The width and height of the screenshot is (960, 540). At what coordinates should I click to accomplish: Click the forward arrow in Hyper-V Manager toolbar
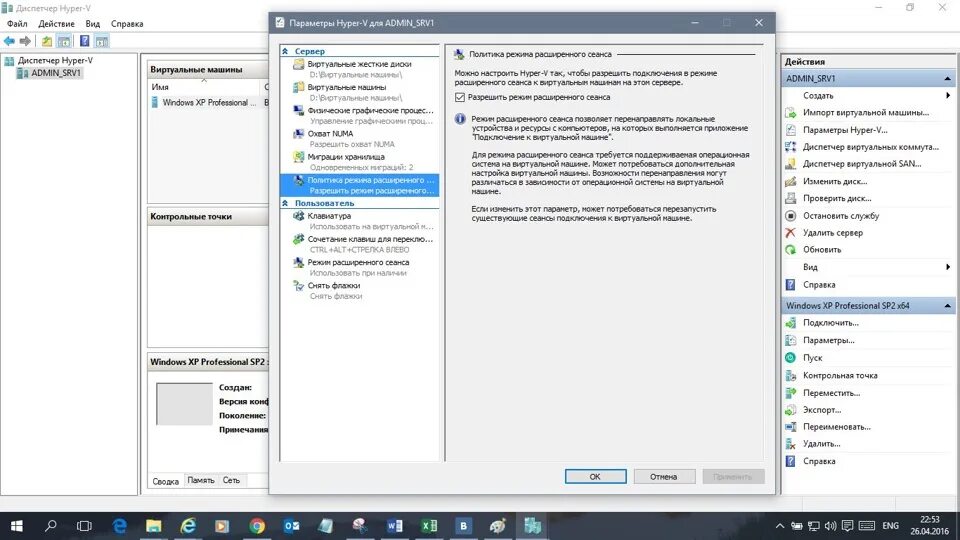[25, 41]
